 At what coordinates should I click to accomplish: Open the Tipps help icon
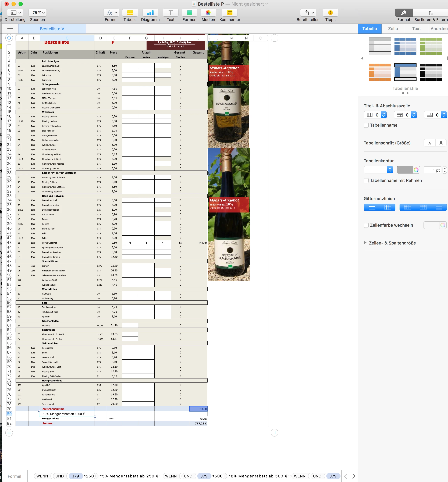click(330, 13)
